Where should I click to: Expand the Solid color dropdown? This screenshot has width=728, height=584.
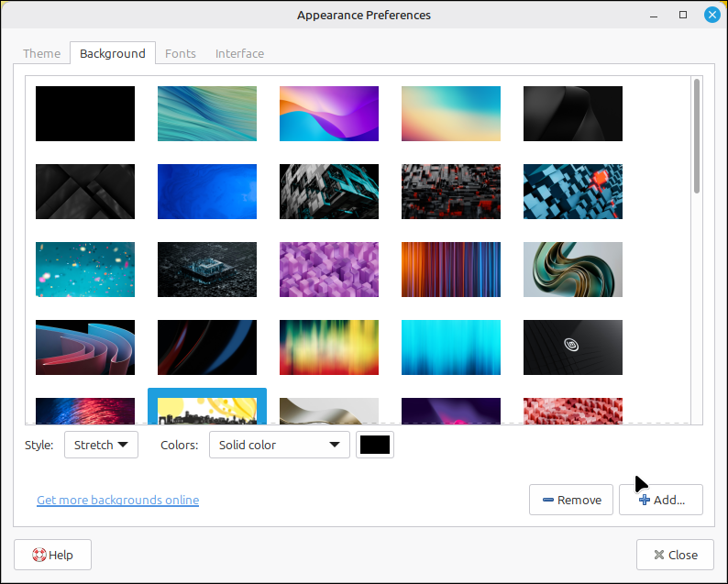tap(280, 446)
